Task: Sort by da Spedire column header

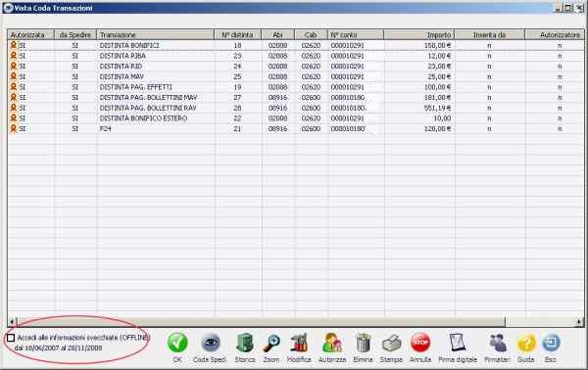Action: 75,35
